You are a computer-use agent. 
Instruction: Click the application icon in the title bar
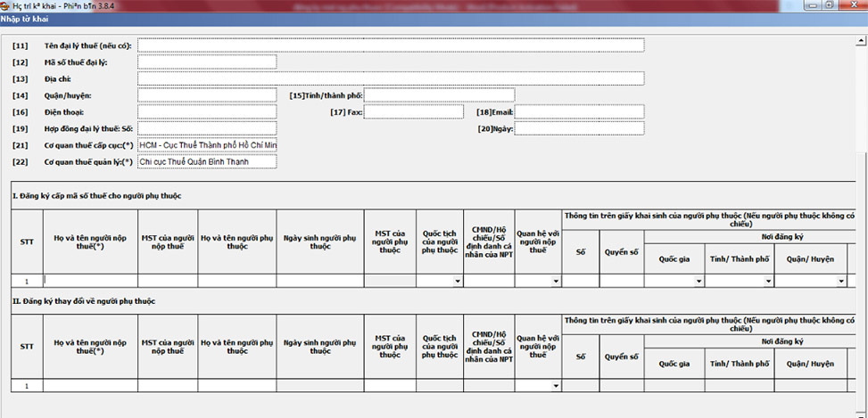pos(5,5)
